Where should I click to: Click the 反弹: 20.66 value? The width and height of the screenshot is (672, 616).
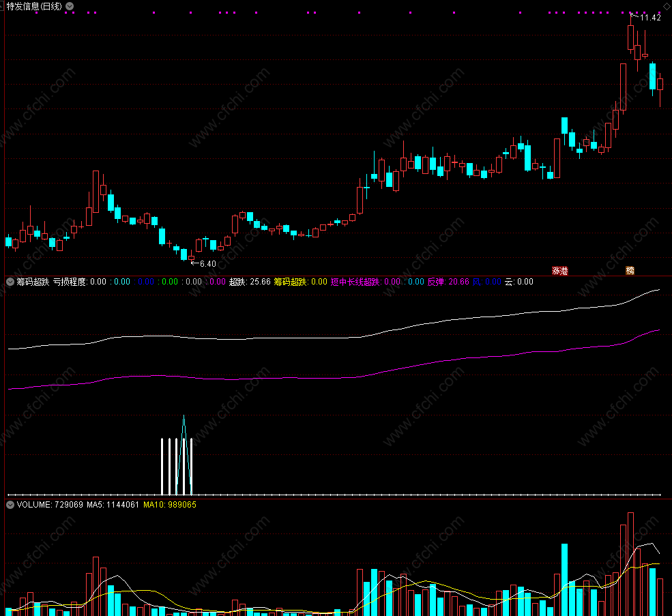(448, 282)
